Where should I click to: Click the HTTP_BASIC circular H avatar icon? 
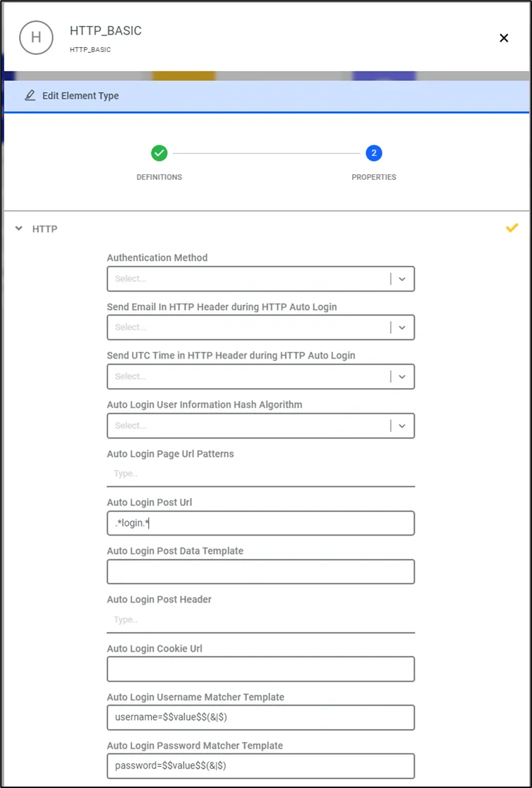(36, 38)
